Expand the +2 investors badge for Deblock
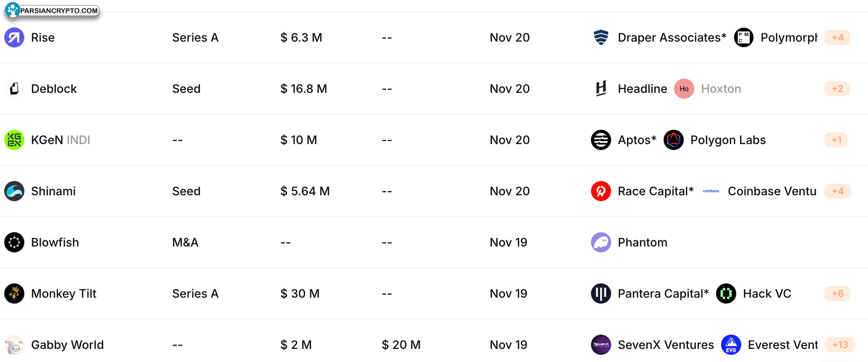868x362 pixels. coord(837,89)
